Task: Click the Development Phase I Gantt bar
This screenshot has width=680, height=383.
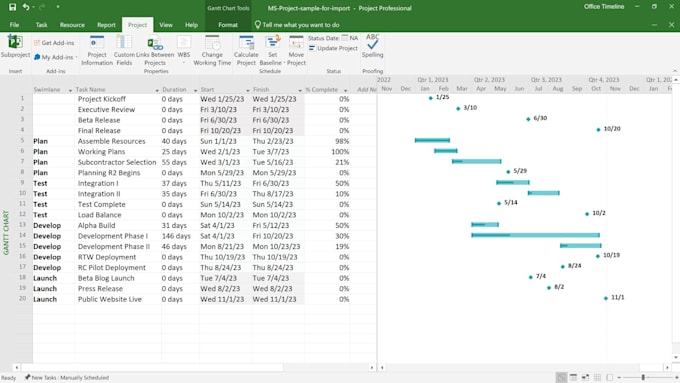Action: 536,235
